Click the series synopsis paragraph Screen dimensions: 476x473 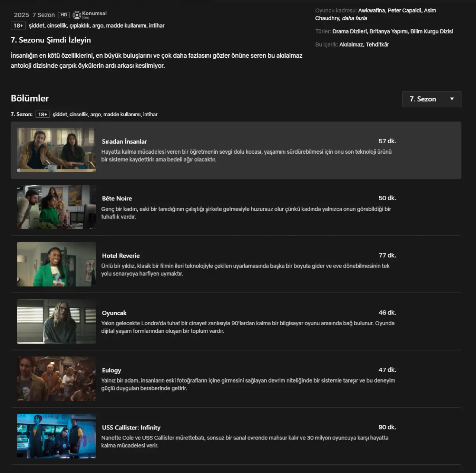[157, 61]
